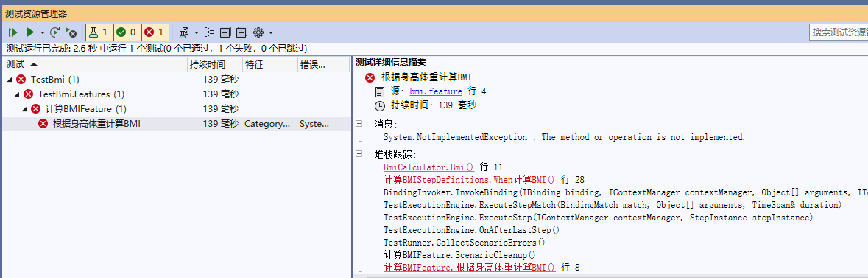Collapse all test nodes
Image resolution: width=868 pixels, height=278 pixels.
coord(242,32)
